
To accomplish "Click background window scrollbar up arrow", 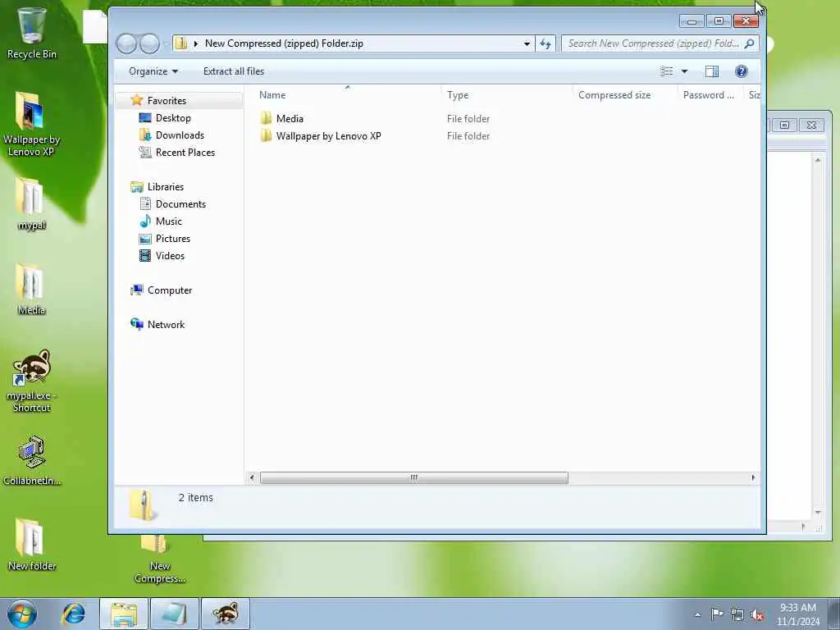I will tap(818, 160).
